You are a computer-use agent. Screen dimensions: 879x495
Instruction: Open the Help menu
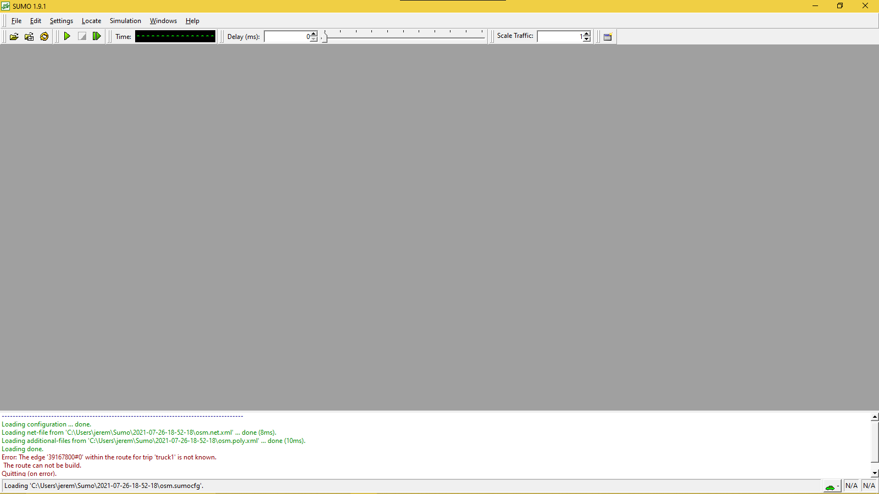coord(192,21)
